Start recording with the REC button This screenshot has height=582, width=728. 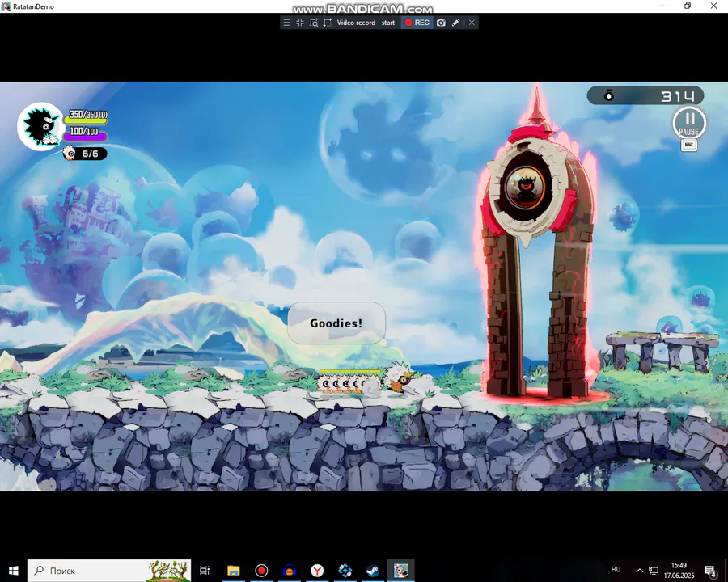417,23
